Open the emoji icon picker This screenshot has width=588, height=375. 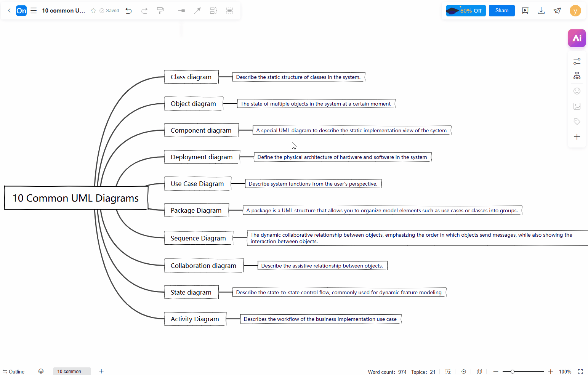[x=577, y=91]
